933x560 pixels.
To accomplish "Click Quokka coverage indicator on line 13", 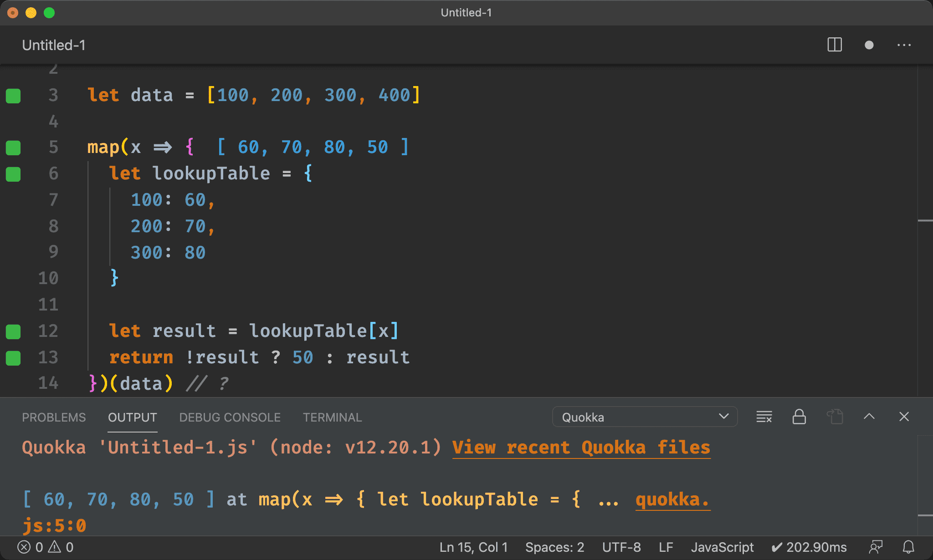I will click(x=13, y=358).
